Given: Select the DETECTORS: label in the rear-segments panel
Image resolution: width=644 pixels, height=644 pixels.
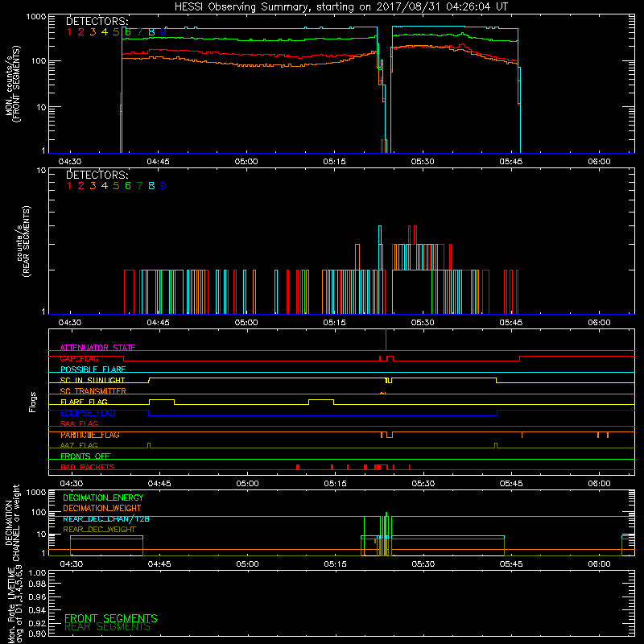Looking at the screenshot, I should click(97, 175).
